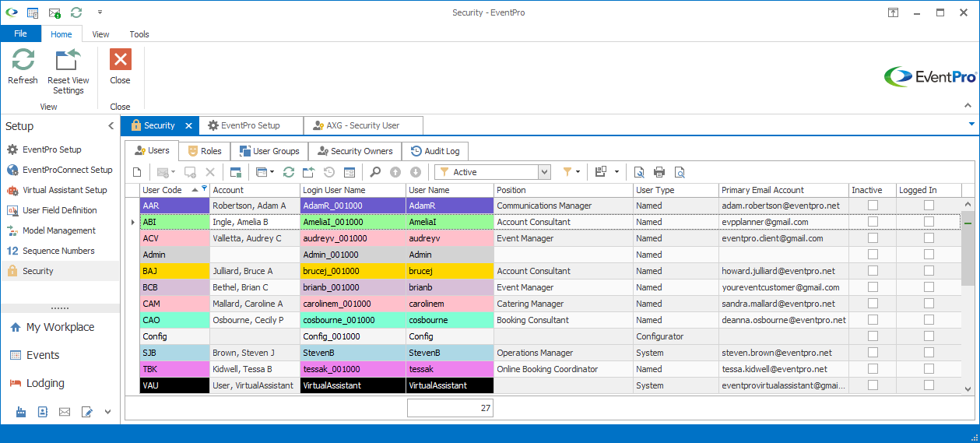The image size is (980, 443).
Task: Close the Security document tab
Action: [188, 125]
